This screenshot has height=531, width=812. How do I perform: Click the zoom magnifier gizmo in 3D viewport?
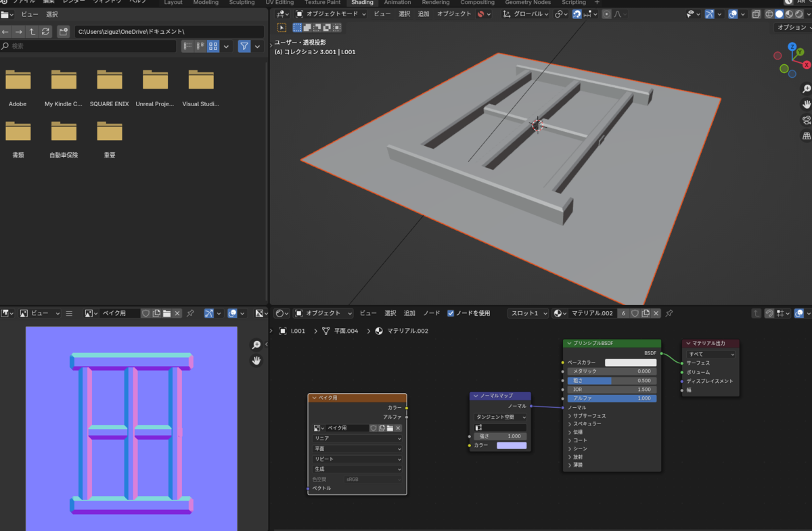point(807,89)
